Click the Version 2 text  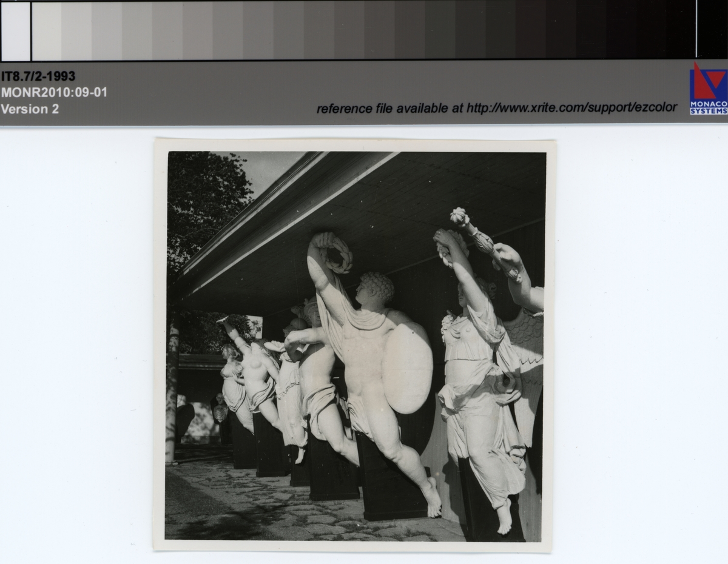click(x=30, y=109)
